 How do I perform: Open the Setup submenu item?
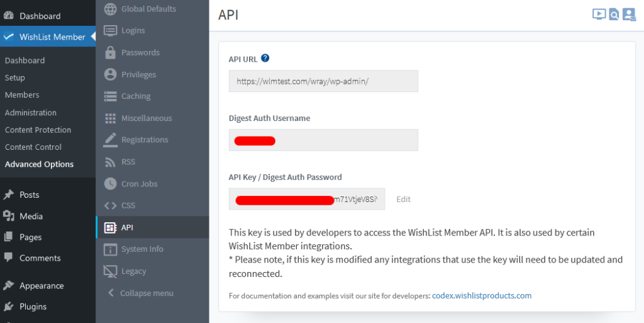15,77
